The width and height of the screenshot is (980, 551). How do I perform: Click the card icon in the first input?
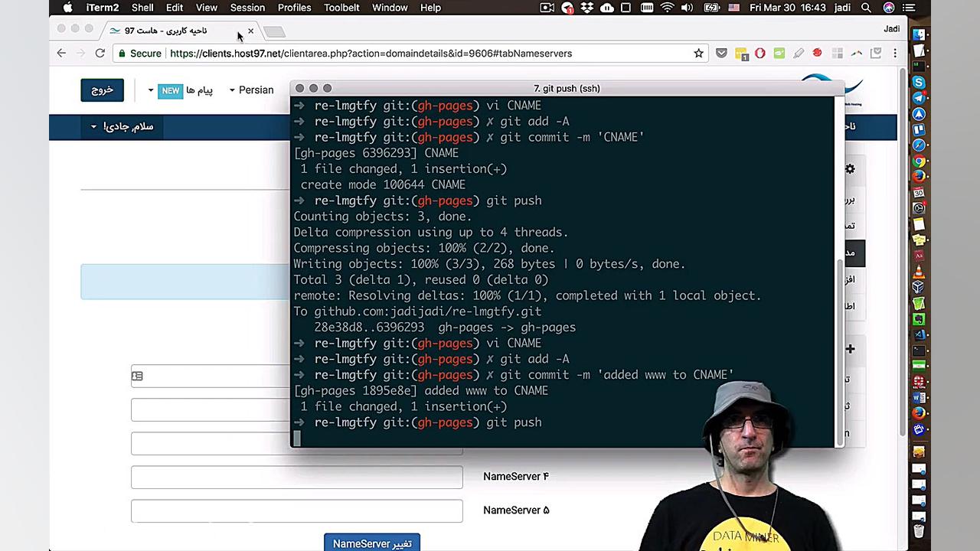tap(137, 376)
